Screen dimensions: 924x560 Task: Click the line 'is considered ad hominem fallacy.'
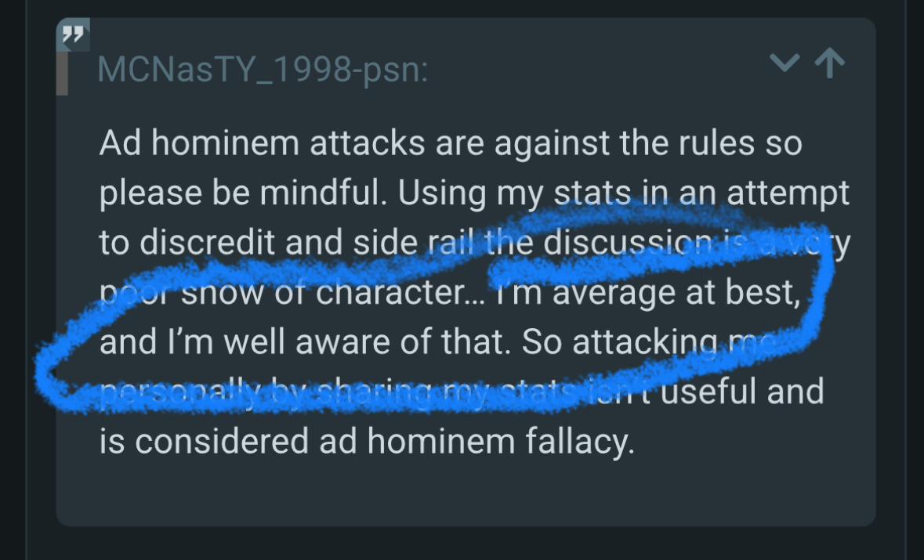coord(365,441)
